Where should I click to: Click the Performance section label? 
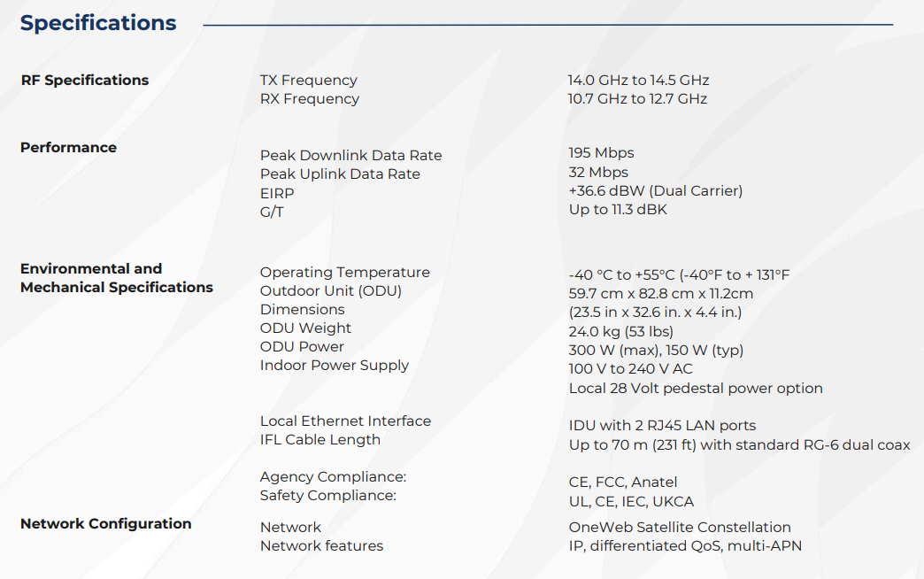(x=68, y=147)
